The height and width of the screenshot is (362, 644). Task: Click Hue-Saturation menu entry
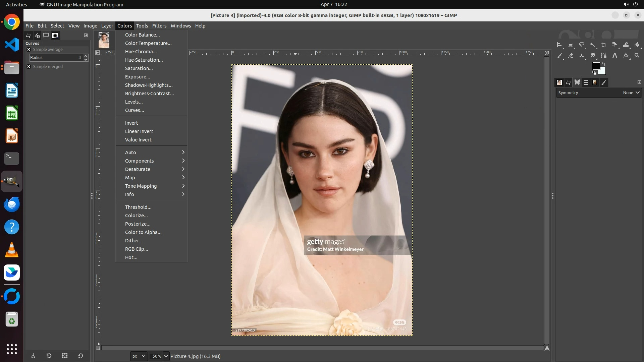[x=144, y=60]
